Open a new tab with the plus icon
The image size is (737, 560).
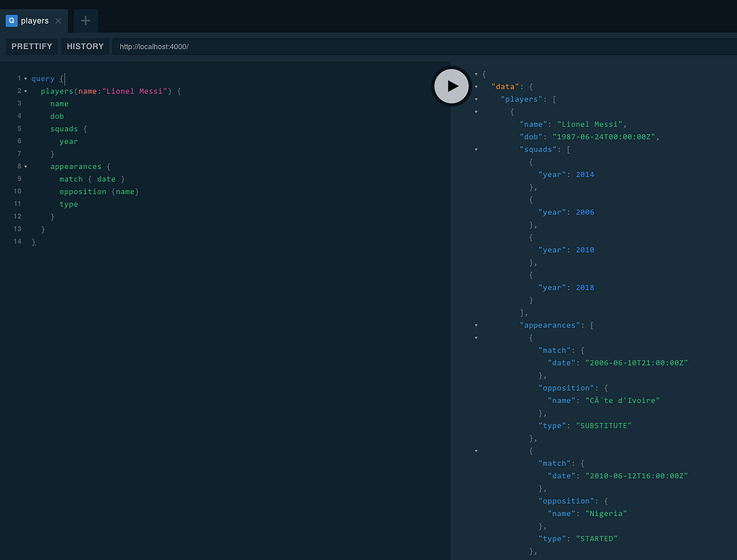click(x=85, y=21)
